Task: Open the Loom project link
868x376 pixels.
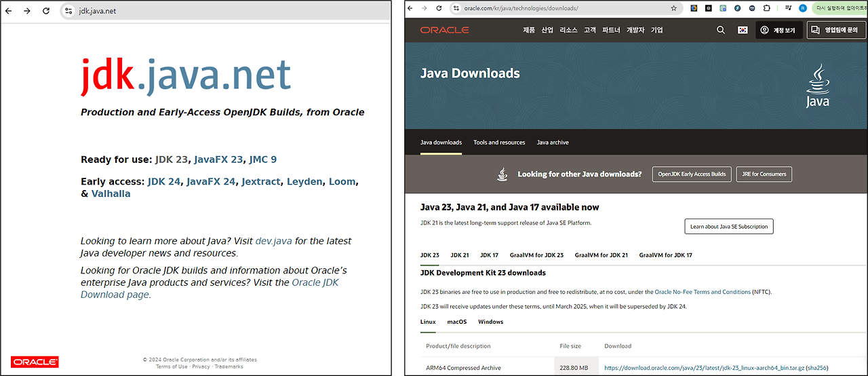Action: [342, 181]
